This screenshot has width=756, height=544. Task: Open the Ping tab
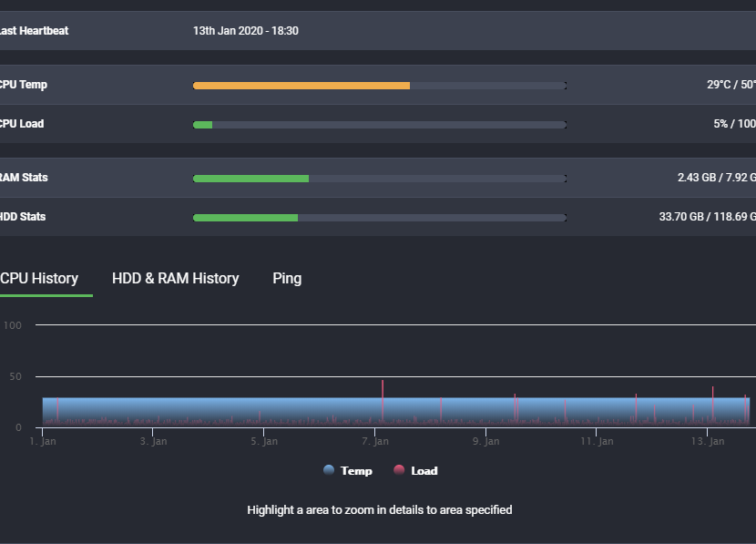click(287, 278)
